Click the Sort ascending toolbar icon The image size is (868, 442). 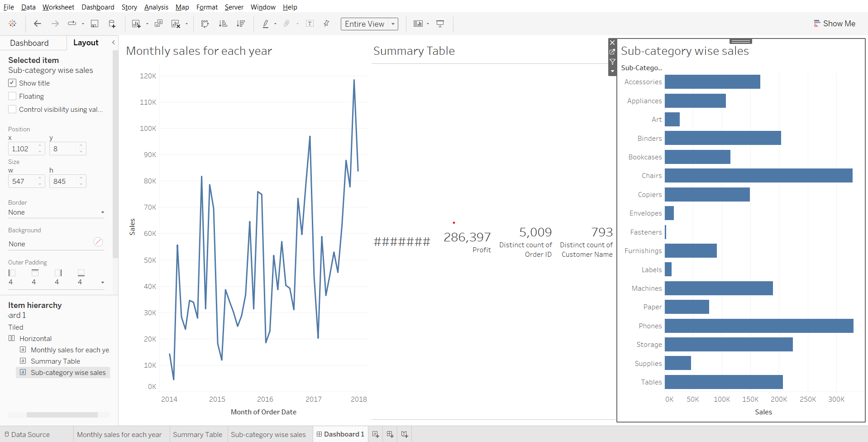[x=223, y=24]
